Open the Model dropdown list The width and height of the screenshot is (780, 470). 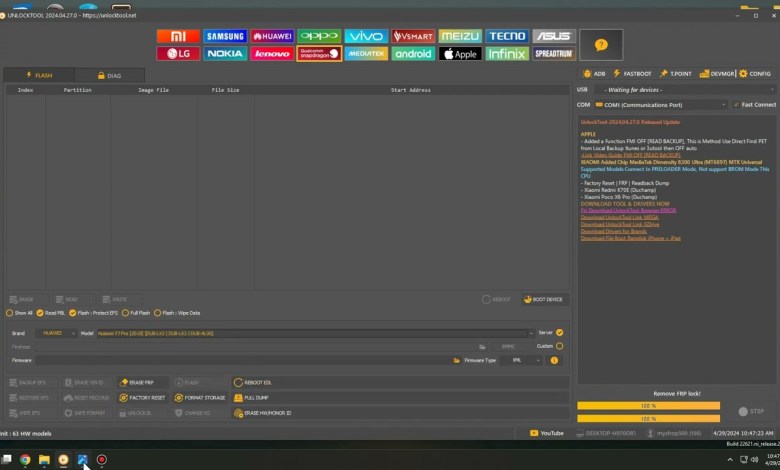pyautogui.click(x=315, y=333)
